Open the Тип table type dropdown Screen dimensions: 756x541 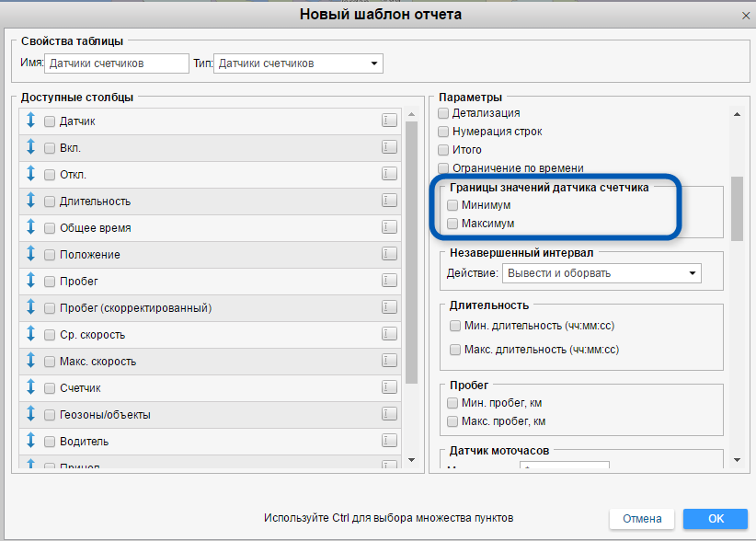point(299,63)
